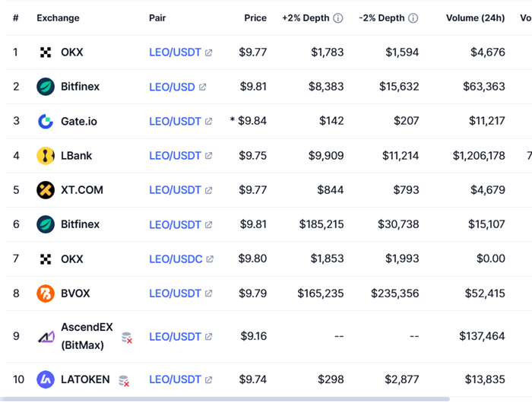
Task: Sort table by Volume (24h) header
Action: [475, 18]
